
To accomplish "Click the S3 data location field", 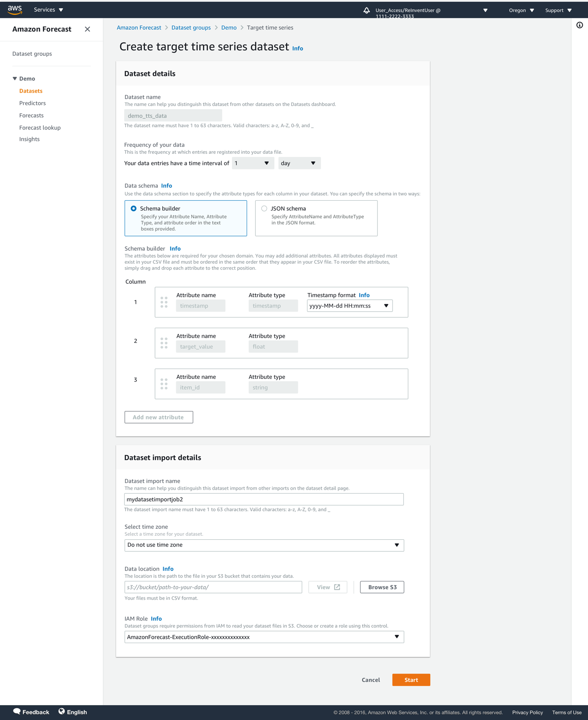I will (x=213, y=587).
